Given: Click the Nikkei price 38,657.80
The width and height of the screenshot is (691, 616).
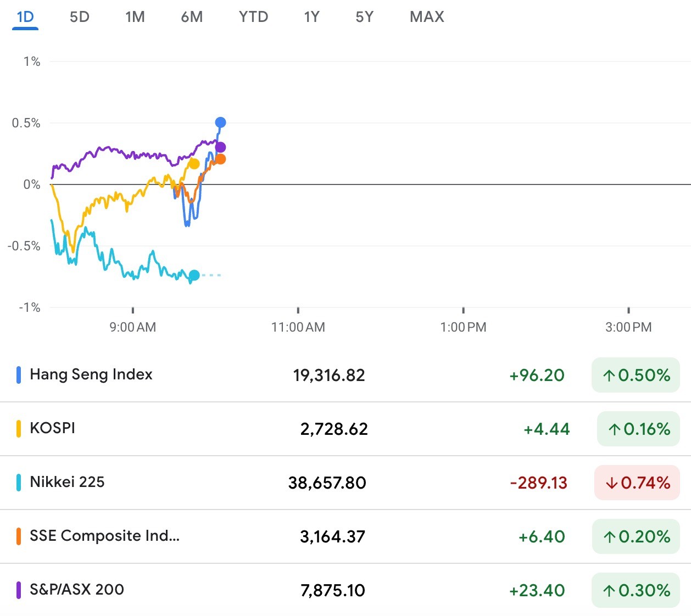Looking at the screenshot, I should coord(327,483).
